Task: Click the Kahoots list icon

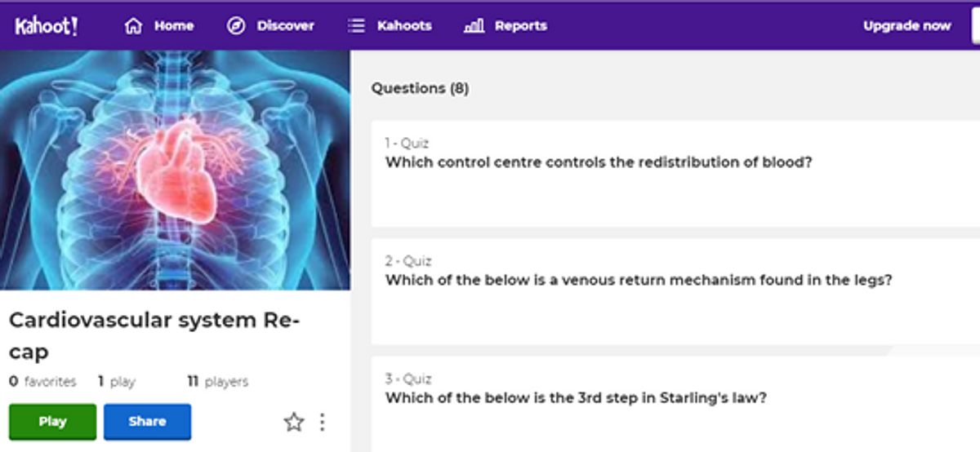Action: coord(356,26)
